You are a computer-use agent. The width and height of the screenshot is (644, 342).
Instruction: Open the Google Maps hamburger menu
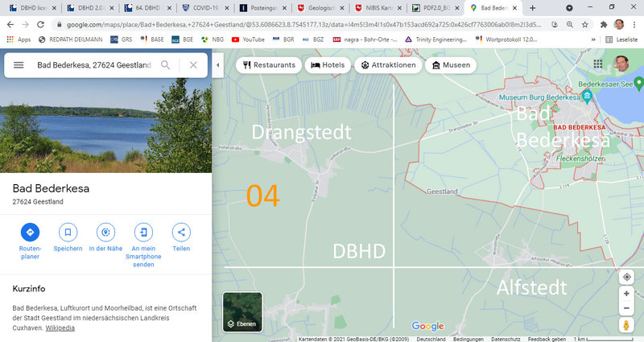pos(19,65)
